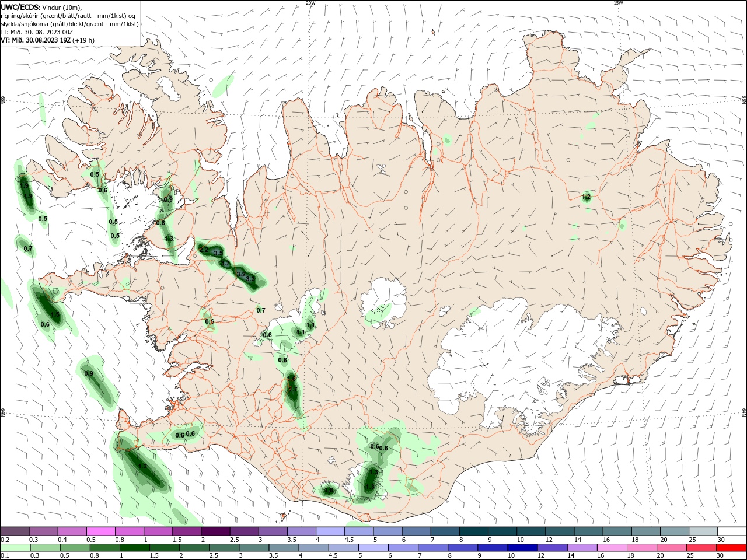Select the 2 mm green-gray rain swatch

click(x=196, y=548)
